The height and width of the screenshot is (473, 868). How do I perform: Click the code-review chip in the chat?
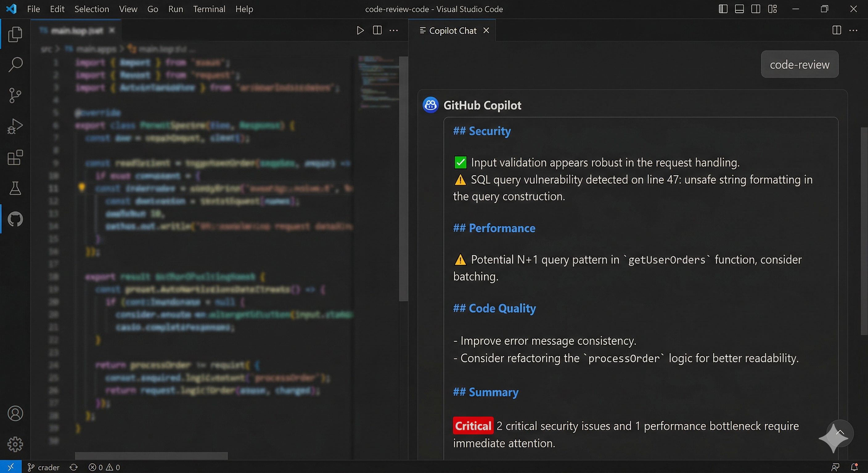point(799,64)
